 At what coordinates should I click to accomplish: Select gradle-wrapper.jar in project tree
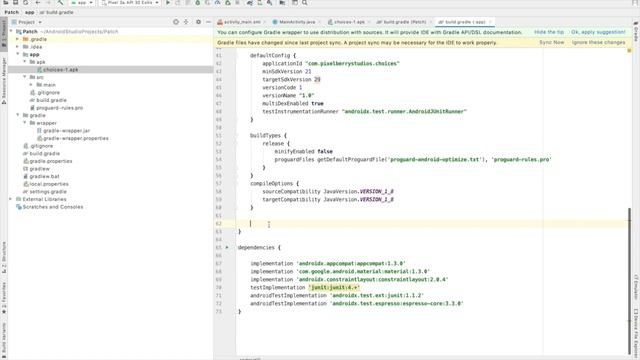67,131
